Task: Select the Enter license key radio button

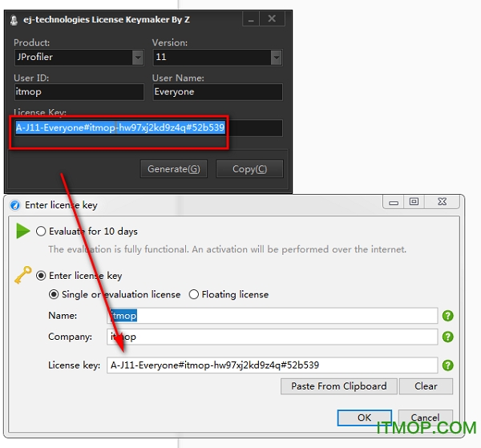Action: click(x=41, y=276)
